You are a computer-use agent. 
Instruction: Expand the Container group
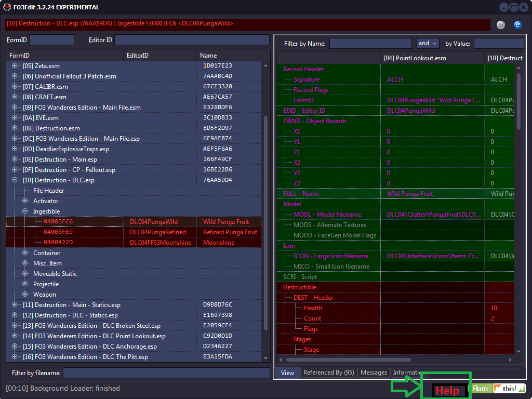pos(25,253)
